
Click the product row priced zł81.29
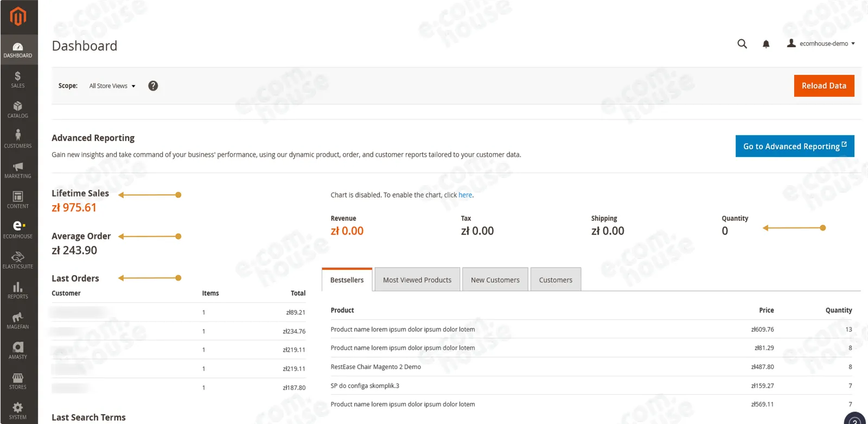click(591, 348)
